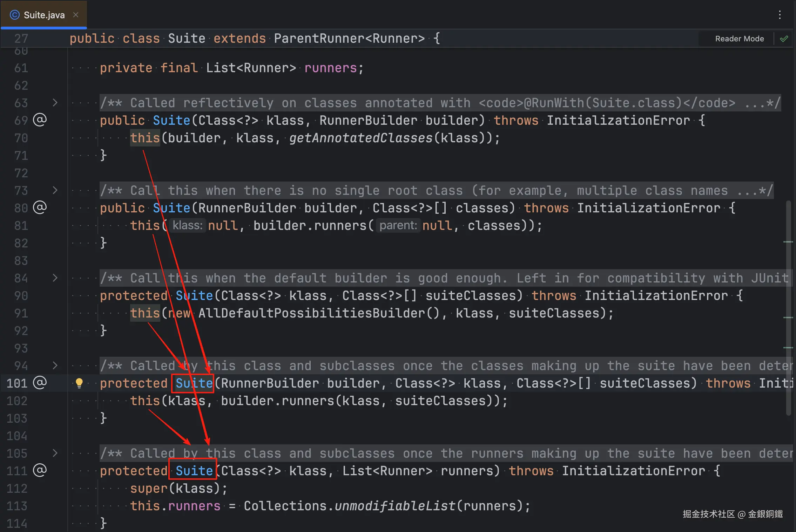Image resolution: width=796 pixels, height=532 pixels.
Task: Click the @ gutter icon on line 101
Action: coord(40,382)
